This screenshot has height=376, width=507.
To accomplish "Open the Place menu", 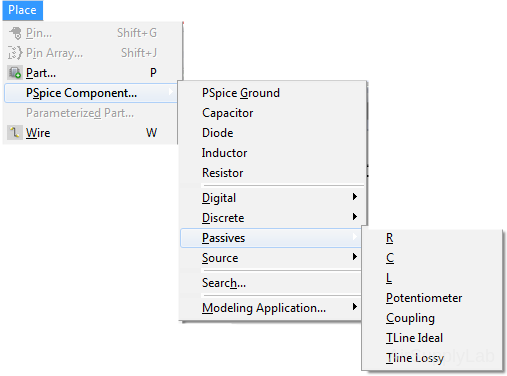I will click(x=22, y=10).
